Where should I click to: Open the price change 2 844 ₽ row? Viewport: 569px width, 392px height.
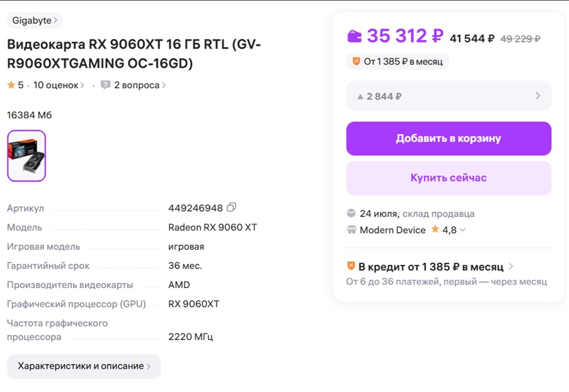[x=449, y=96]
